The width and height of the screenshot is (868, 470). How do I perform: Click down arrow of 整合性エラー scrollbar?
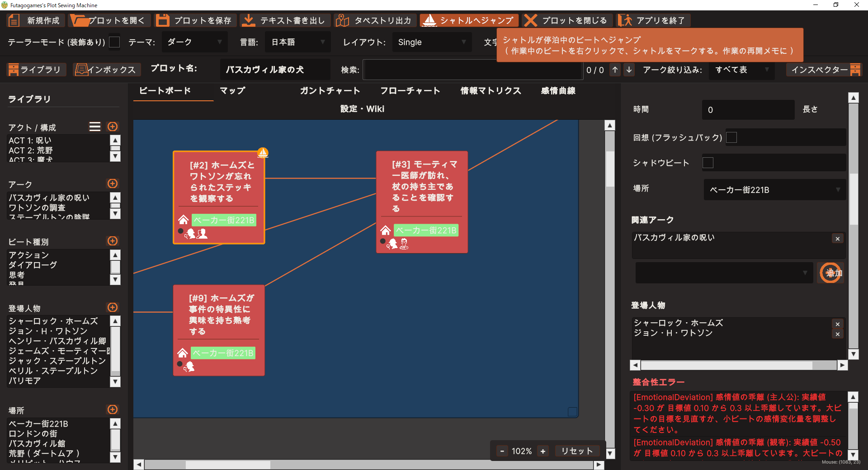pos(853,455)
